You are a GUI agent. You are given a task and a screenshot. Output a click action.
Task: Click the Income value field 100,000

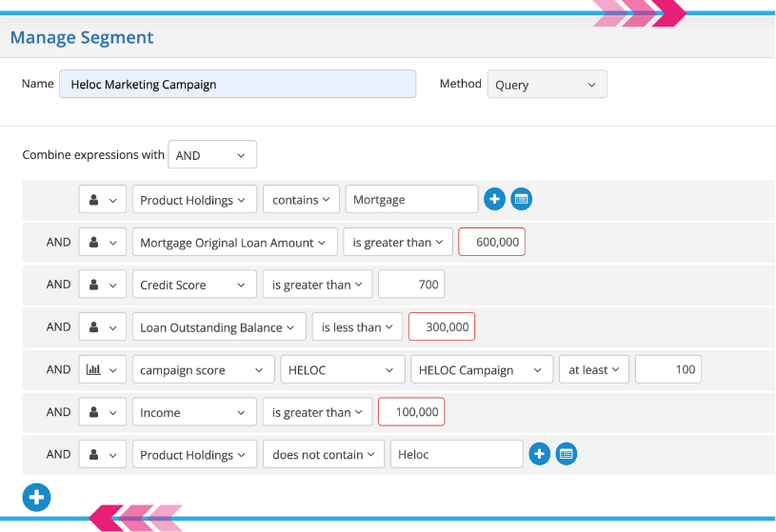[x=411, y=412]
